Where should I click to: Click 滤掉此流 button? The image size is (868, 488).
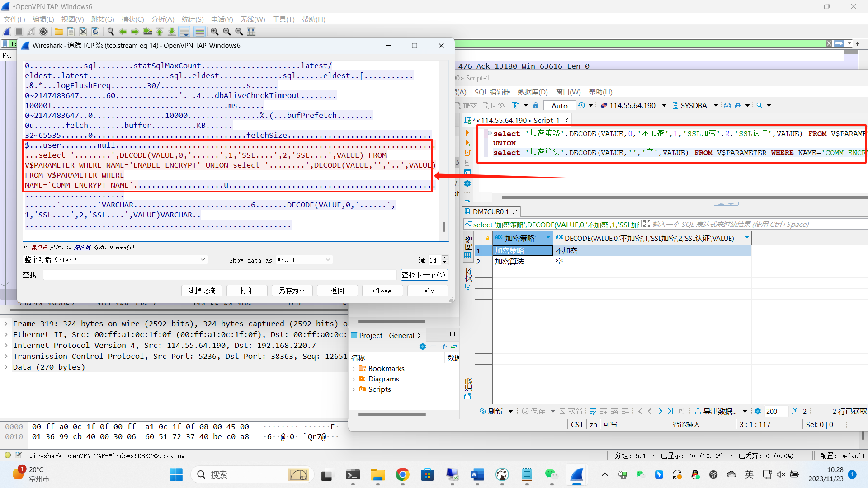[x=202, y=291]
